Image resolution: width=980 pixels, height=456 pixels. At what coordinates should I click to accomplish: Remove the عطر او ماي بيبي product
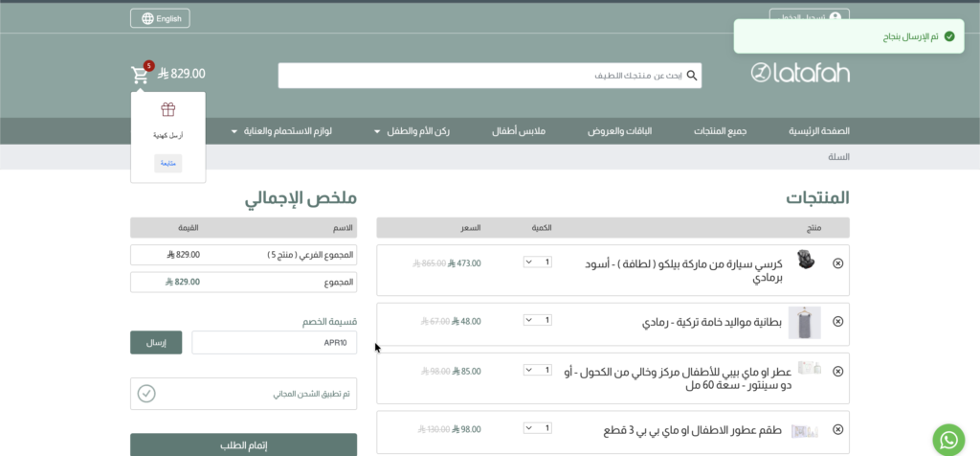[838, 372]
